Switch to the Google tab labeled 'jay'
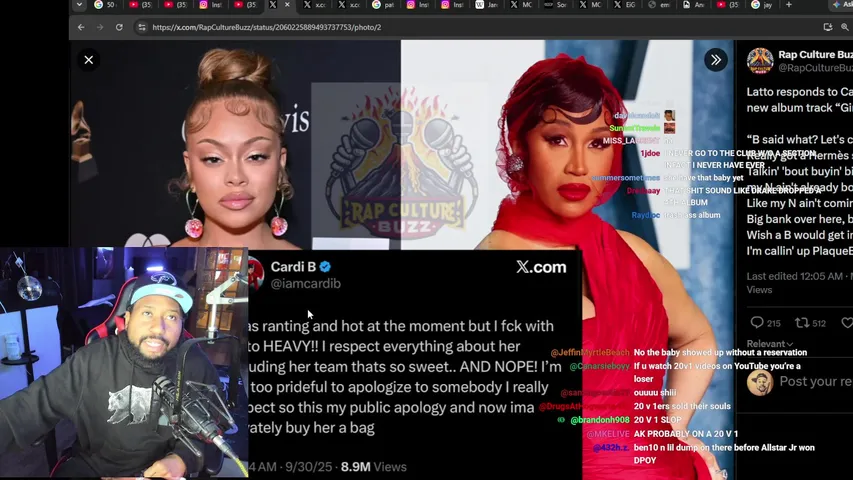853x480 pixels. tap(762, 5)
